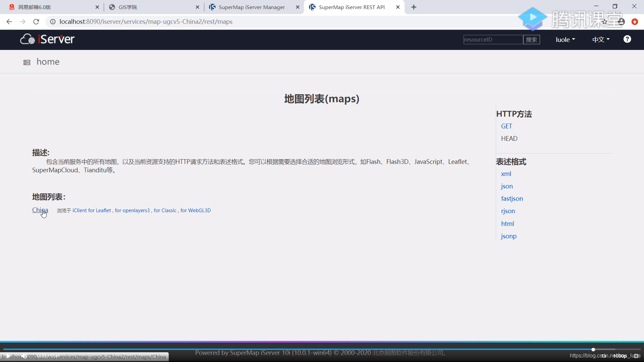Focus the resourceID search field
This screenshot has width=644, height=362.
point(493,40)
